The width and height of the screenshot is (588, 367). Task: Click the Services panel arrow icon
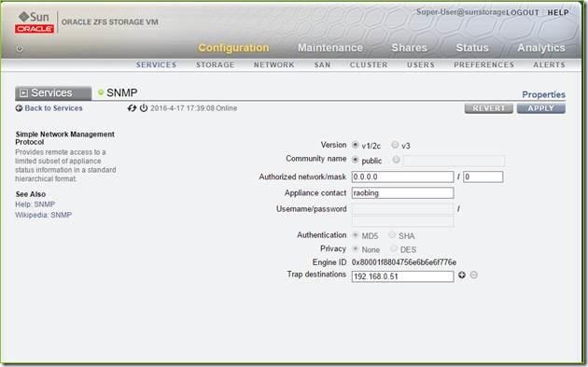pyautogui.click(x=23, y=93)
